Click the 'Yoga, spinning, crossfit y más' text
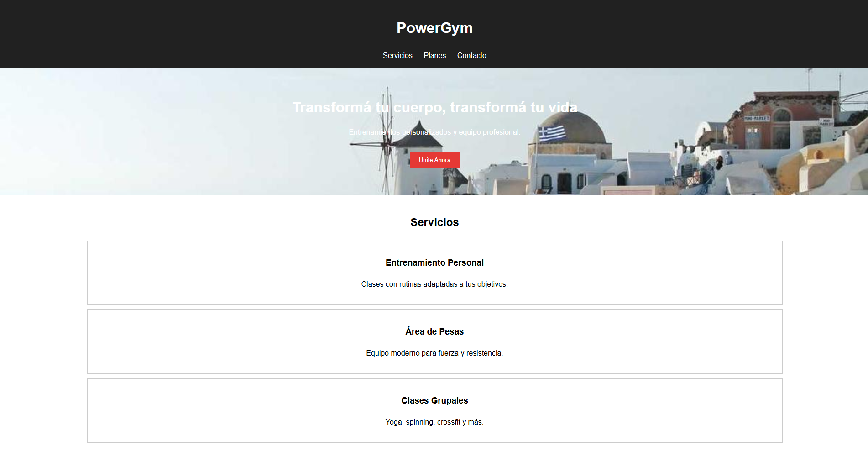 [434, 422]
